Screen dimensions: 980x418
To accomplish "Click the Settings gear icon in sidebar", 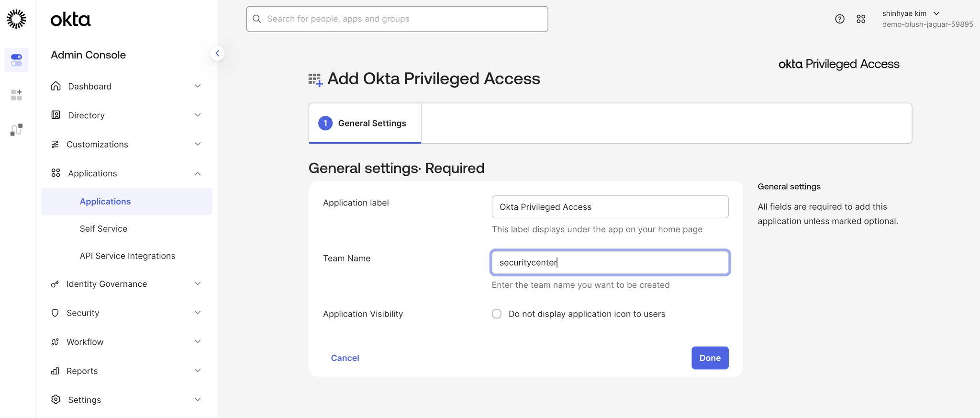I will [x=56, y=399].
